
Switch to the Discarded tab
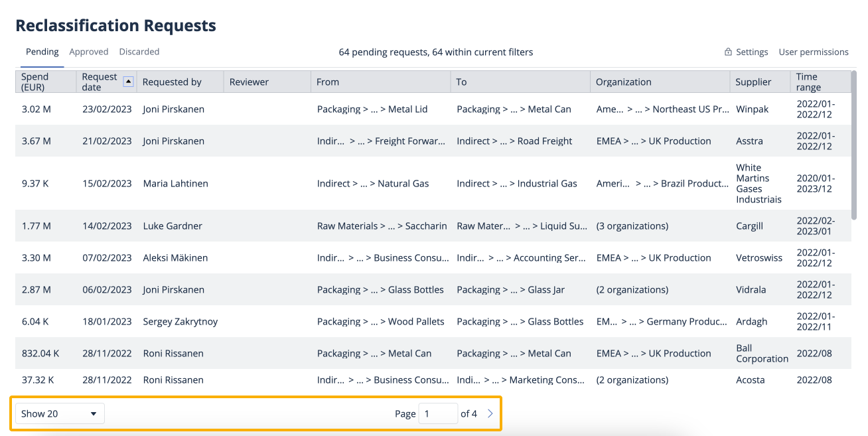coord(139,52)
